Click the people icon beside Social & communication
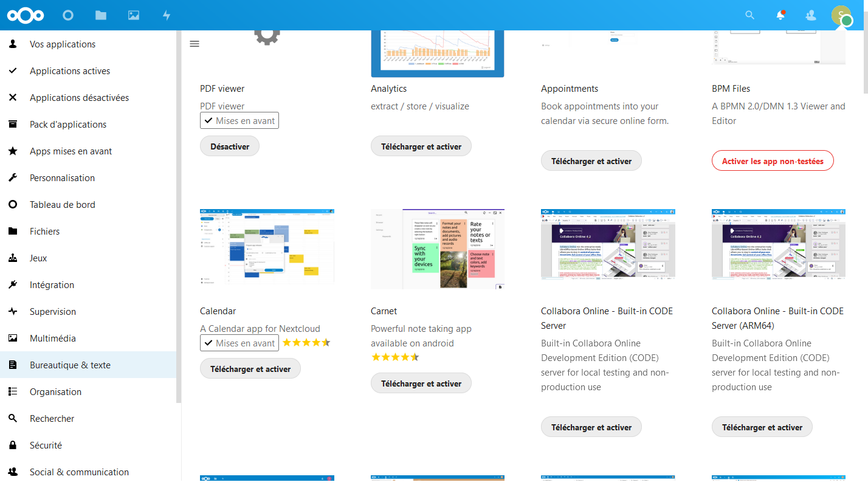Image resolution: width=868 pixels, height=485 pixels. tap(13, 472)
